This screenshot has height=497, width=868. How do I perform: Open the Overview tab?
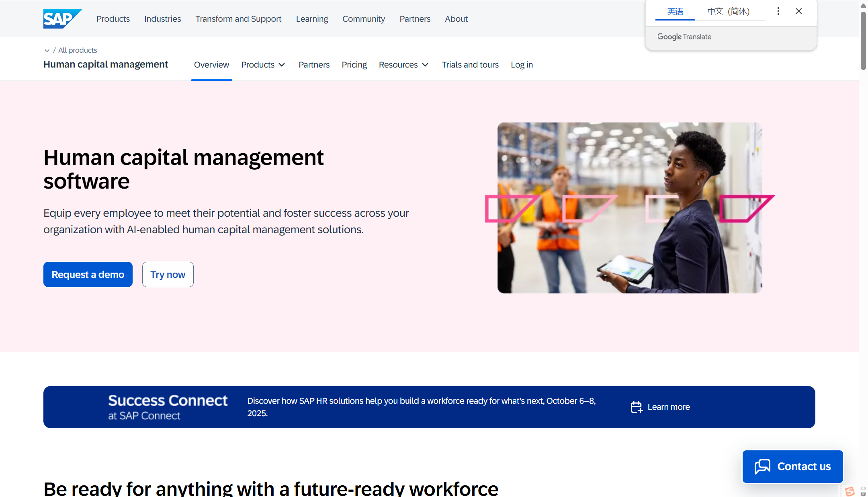point(211,65)
